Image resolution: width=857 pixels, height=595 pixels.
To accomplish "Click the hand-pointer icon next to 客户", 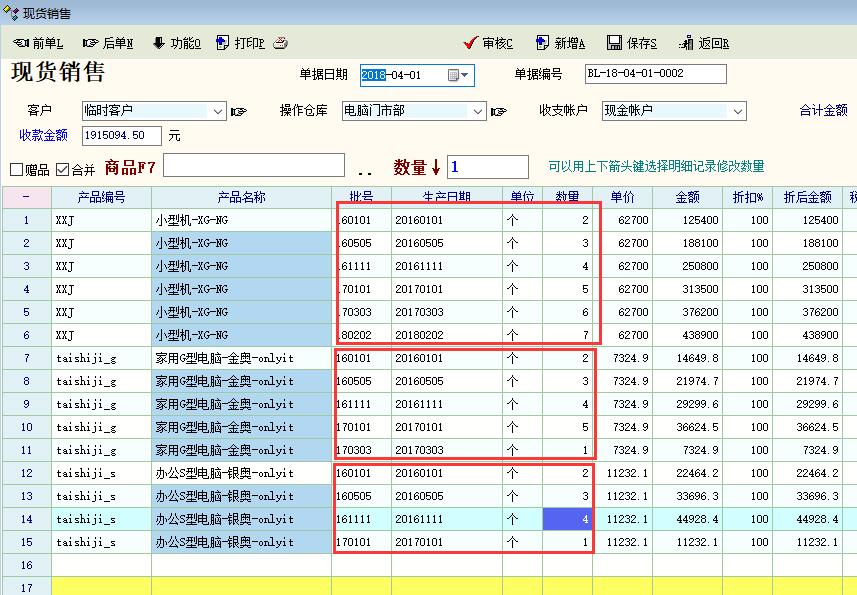I will (x=239, y=111).
